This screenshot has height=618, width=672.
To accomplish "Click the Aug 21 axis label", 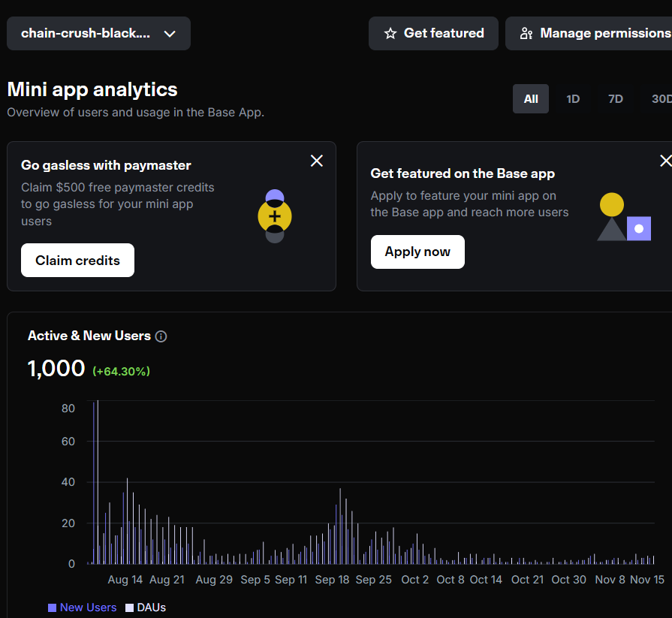I will [x=167, y=580].
